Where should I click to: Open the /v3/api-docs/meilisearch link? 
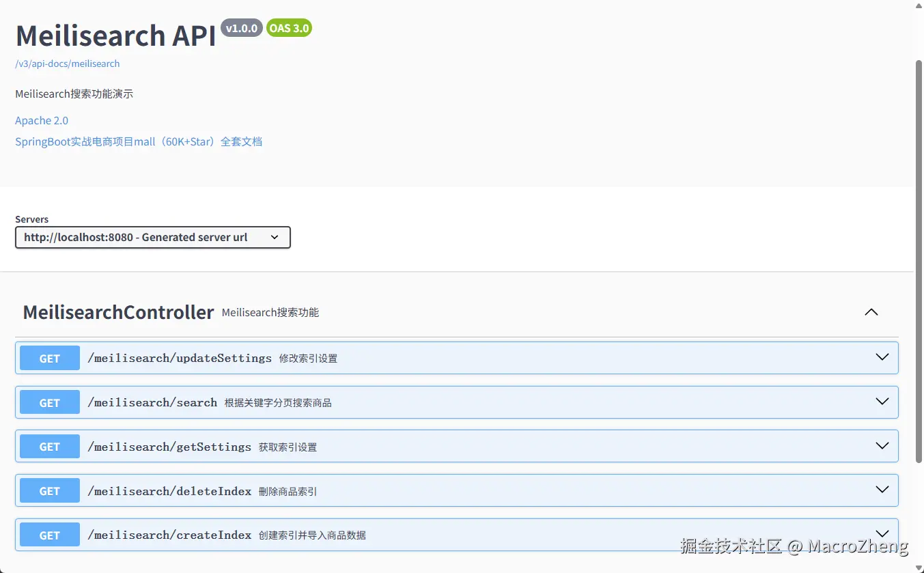click(68, 64)
